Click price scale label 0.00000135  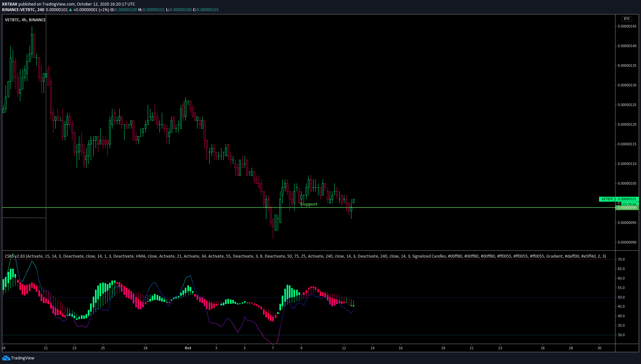point(627,65)
